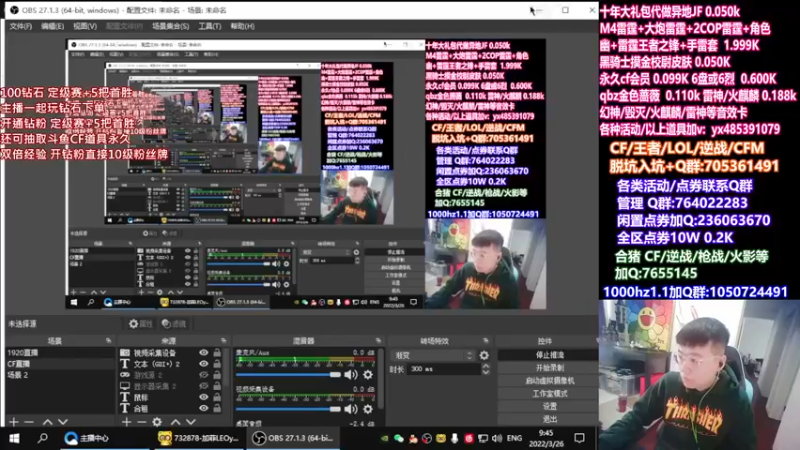The image size is (800, 450).
Task: Click 开始录制 to start recording
Action: [548, 367]
